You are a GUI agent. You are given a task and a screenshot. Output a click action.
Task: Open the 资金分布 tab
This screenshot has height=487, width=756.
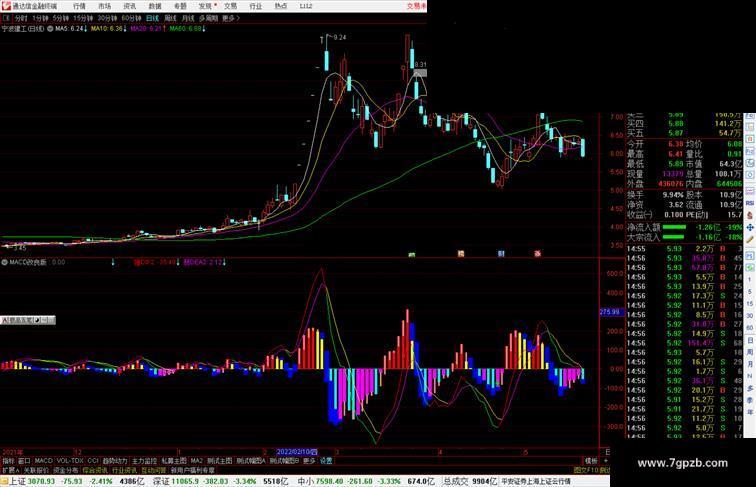66,470
